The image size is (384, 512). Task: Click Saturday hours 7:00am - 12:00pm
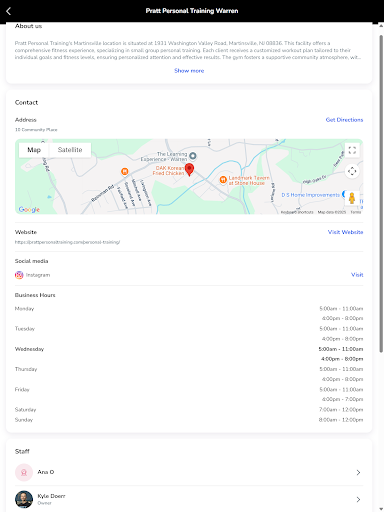pos(341,409)
